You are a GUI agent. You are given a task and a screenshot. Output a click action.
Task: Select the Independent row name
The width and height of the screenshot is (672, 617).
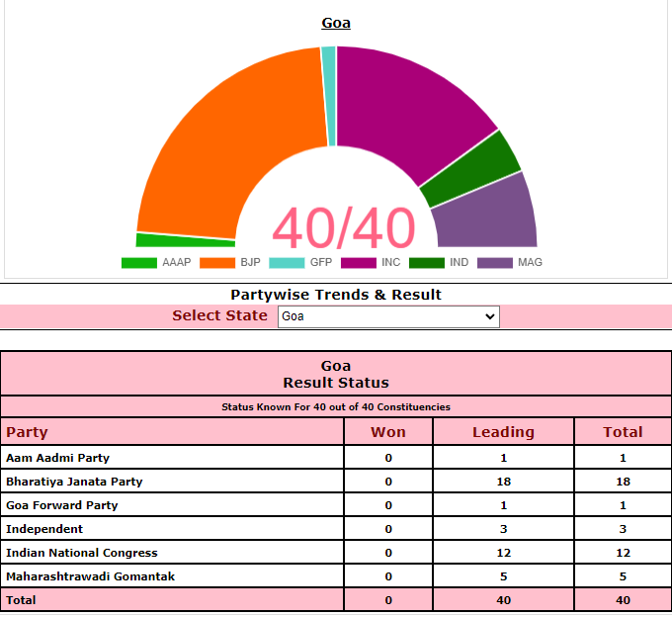[x=44, y=529]
